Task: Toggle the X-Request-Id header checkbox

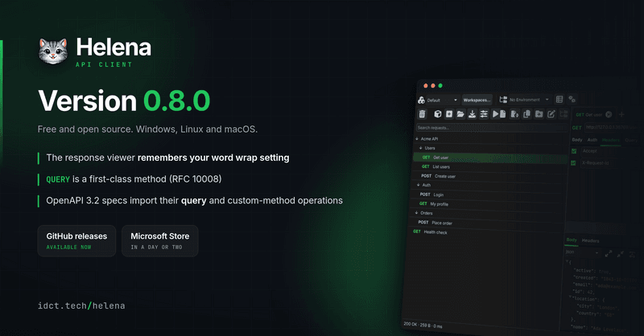Action: click(573, 163)
